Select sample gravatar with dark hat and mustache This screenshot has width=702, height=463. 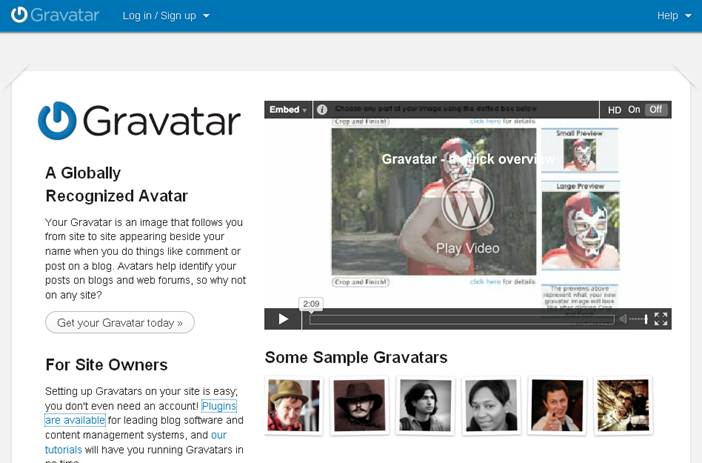coord(360,406)
